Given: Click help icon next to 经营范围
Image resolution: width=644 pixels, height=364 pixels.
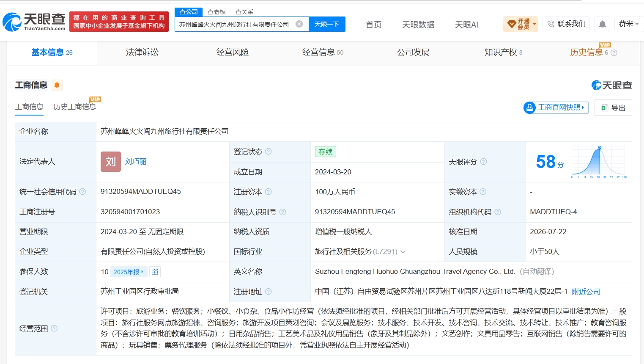Looking at the screenshot, I should click(x=54, y=328).
